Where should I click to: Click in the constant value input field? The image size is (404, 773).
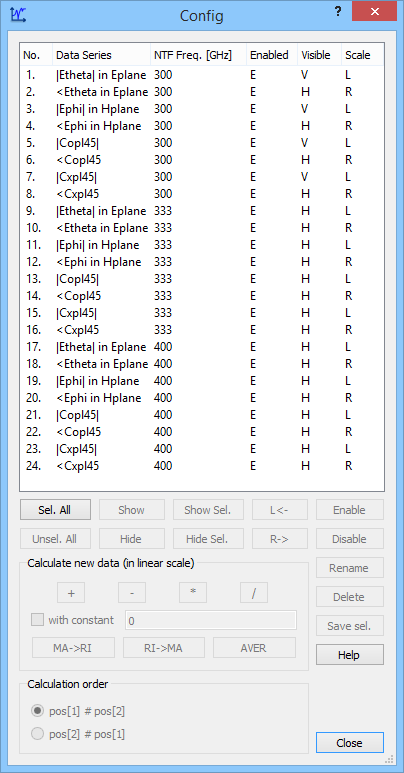pyautogui.click(x=211, y=620)
